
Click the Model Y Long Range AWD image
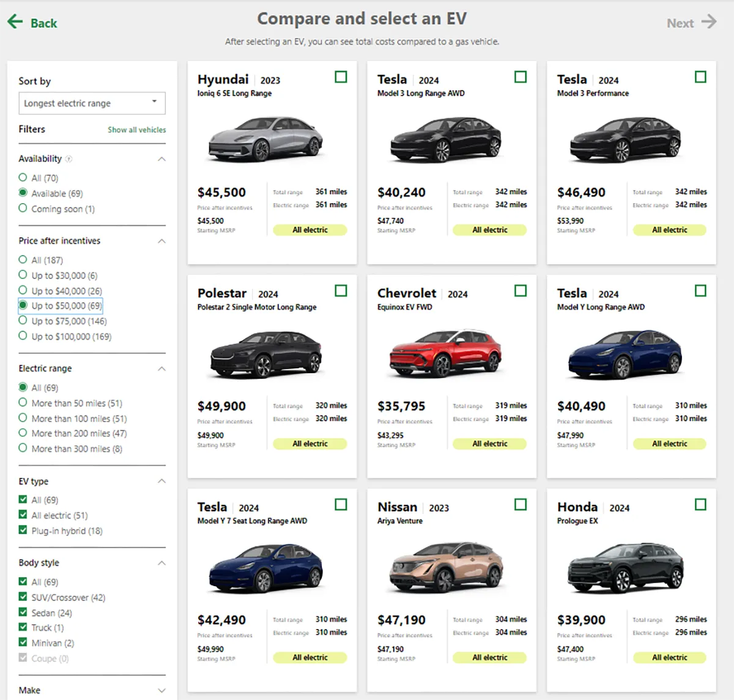(625, 354)
